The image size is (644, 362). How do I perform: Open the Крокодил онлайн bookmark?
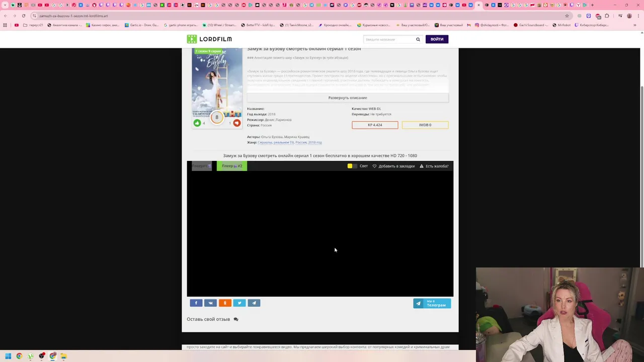pyautogui.click(x=335, y=25)
